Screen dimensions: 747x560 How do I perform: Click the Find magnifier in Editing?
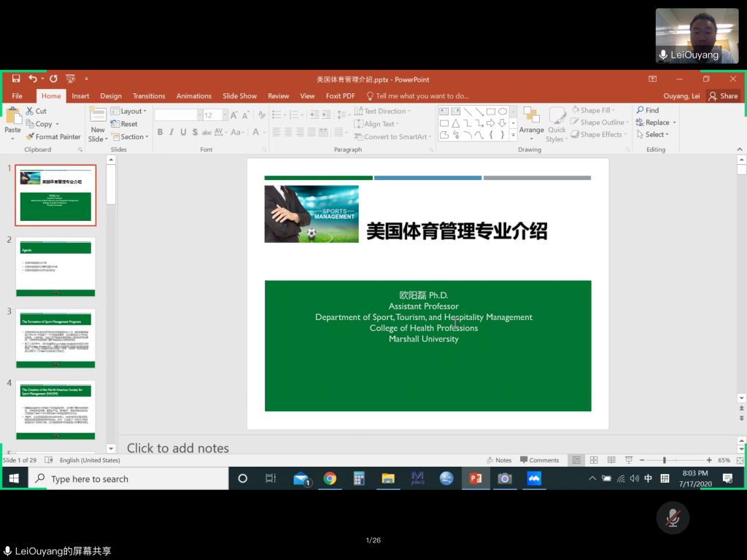(x=647, y=111)
